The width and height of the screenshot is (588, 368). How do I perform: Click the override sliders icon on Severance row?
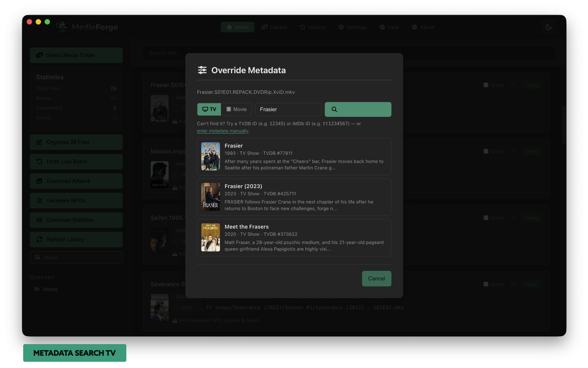pos(512,284)
